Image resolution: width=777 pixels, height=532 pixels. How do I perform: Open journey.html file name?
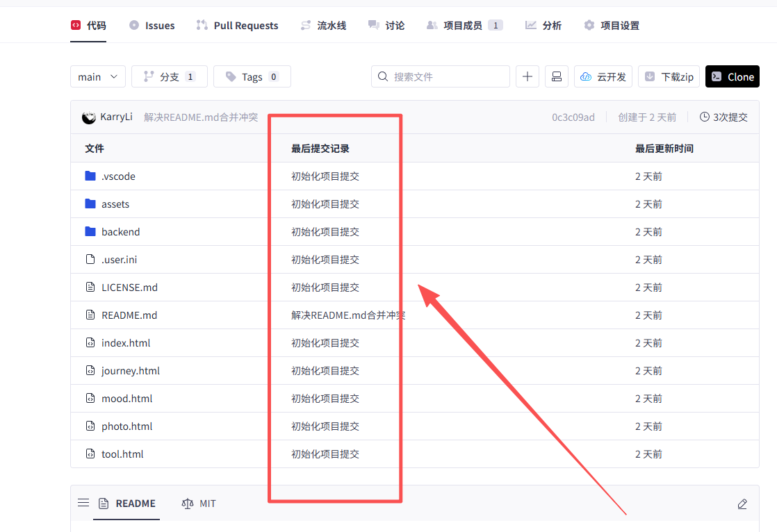[131, 370]
